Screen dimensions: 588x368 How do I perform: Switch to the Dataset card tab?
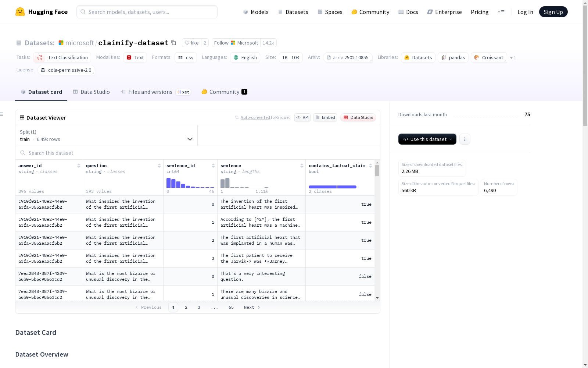point(41,92)
